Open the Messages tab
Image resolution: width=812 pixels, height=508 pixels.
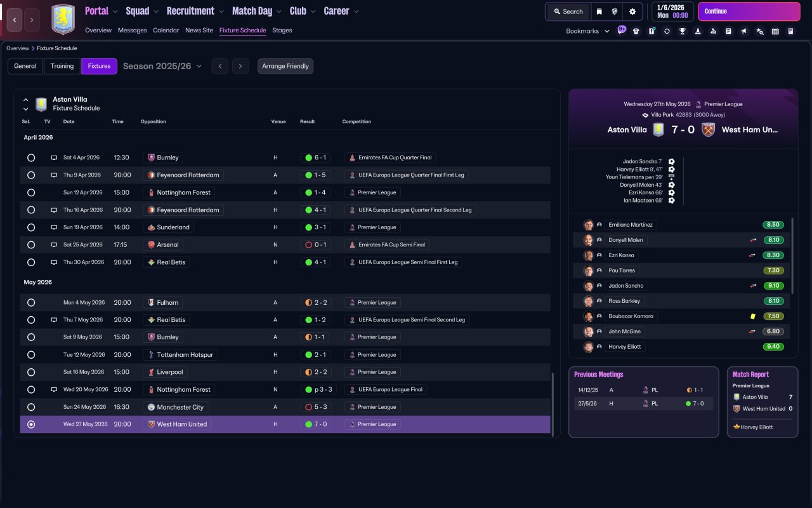pyautogui.click(x=132, y=30)
